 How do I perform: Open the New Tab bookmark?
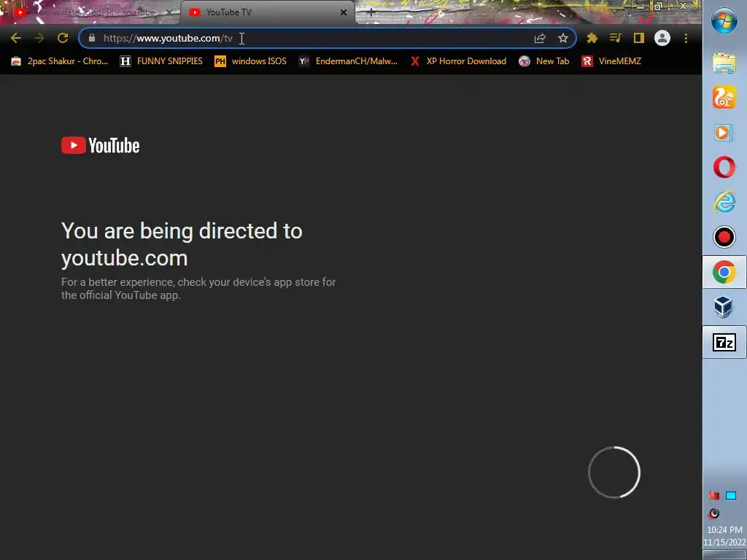tap(544, 61)
